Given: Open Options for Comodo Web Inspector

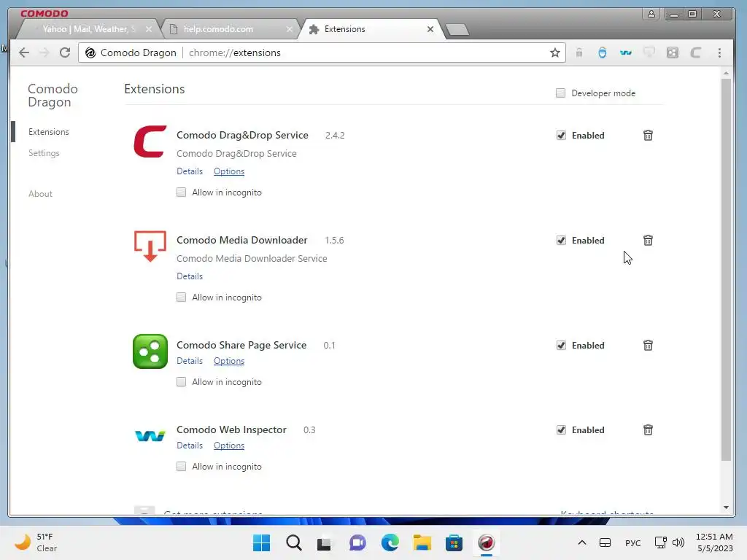Looking at the screenshot, I should tap(228, 446).
